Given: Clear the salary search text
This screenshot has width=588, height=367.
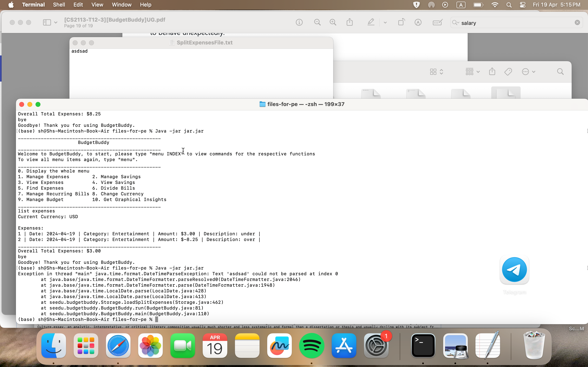Looking at the screenshot, I should 577,22.
